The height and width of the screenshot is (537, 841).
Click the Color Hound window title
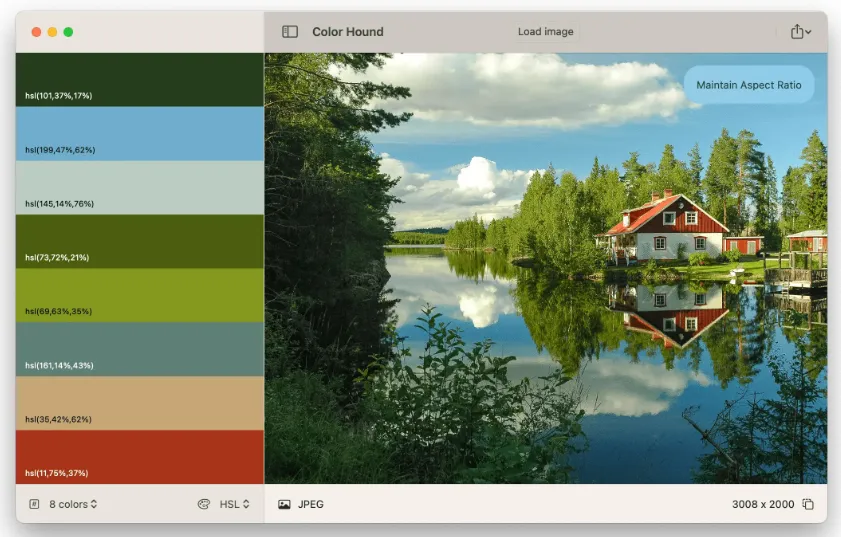[x=348, y=32]
